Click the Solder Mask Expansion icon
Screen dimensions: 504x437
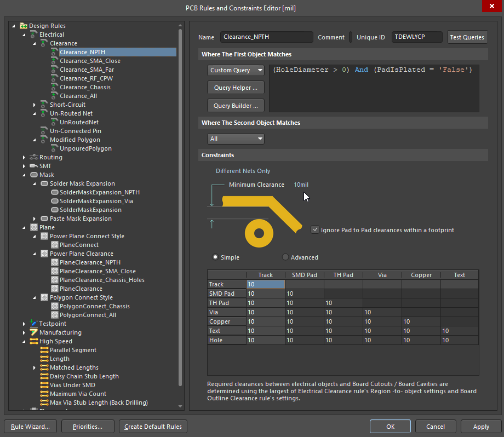coord(43,183)
